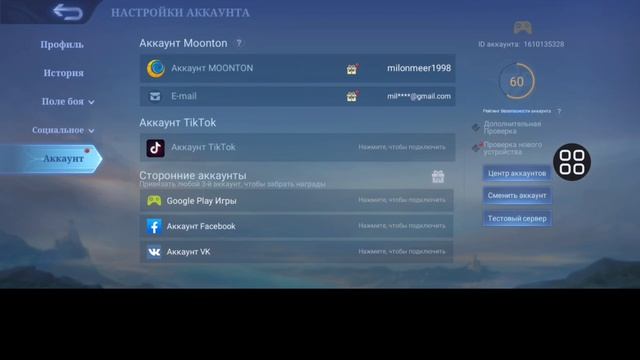Connect the TikTok account
Image resolution: width=640 pixels, height=360 pixels.
[298, 147]
